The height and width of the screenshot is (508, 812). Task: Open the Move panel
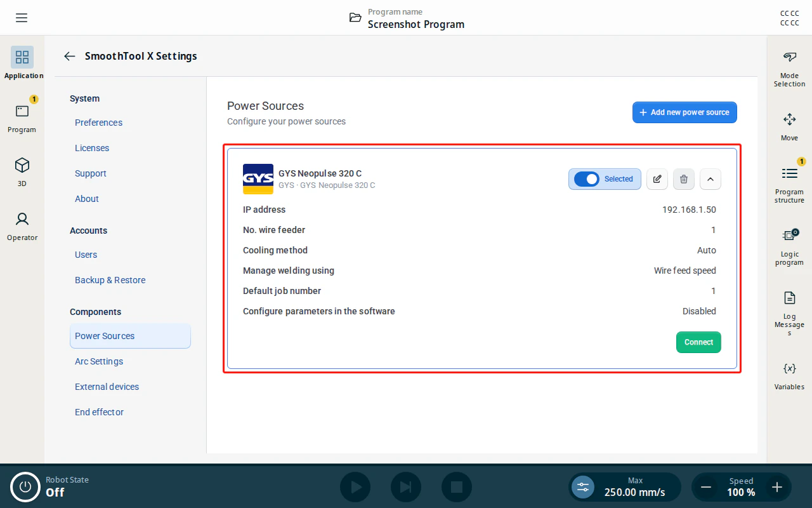[x=789, y=126]
